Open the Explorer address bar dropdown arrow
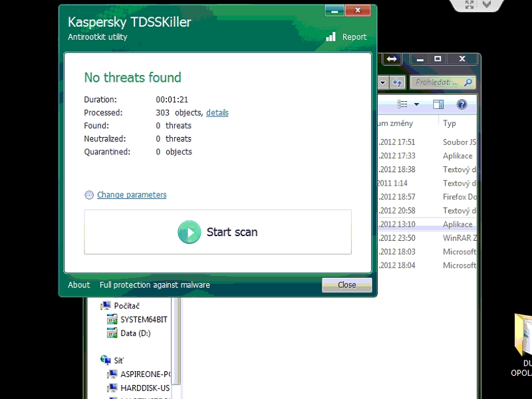 click(383, 82)
